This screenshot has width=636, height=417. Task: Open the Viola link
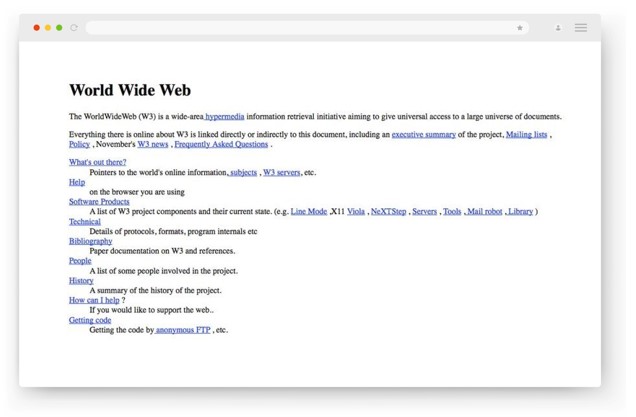pos(356,211)
